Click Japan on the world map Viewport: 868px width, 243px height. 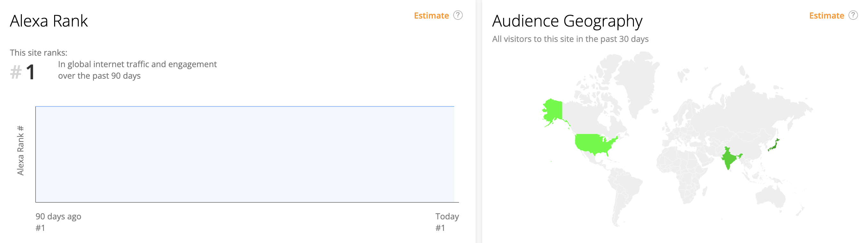774,145
